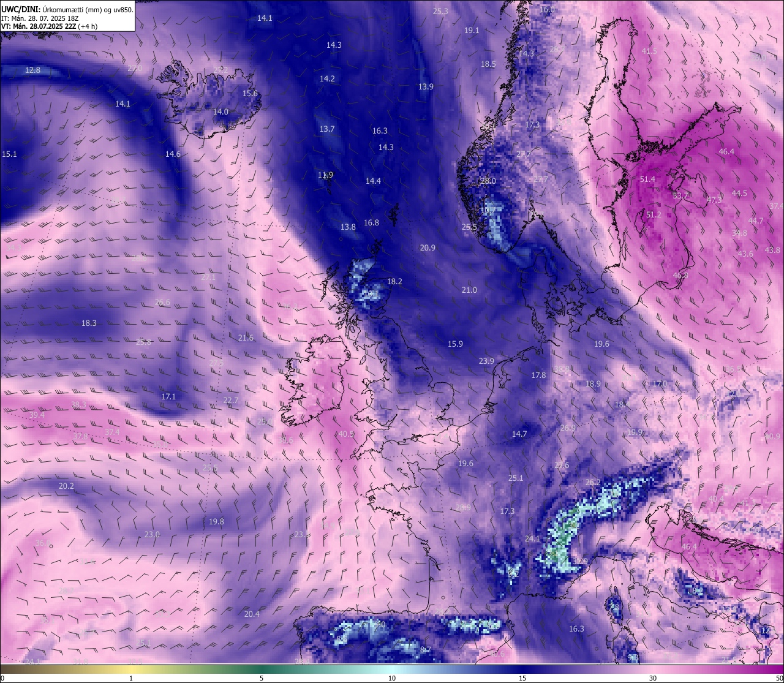The image size is (784, 683).
Task: Click the value 23.0 over the Atlantic
Action: click(152, 535)
